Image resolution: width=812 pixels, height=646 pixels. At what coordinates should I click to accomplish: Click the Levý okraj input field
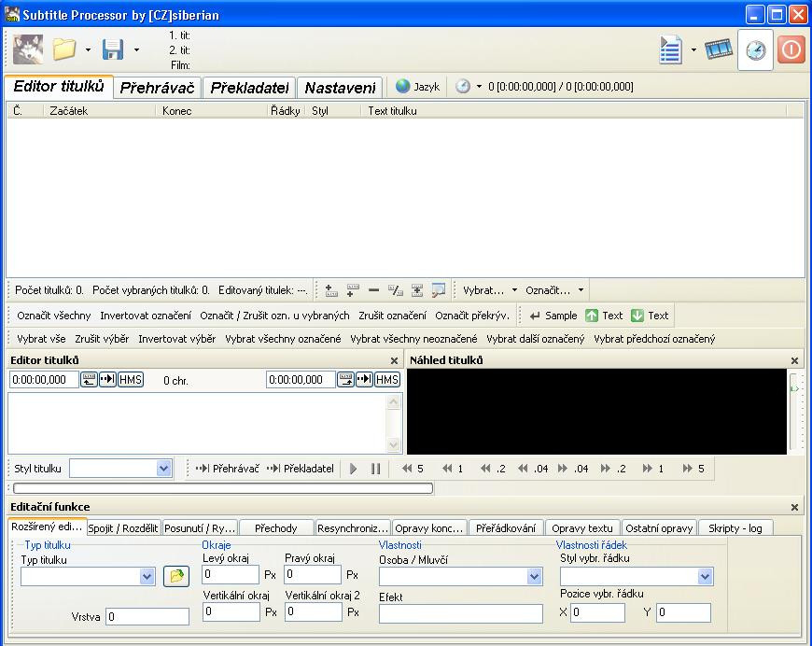coord(231,574)
